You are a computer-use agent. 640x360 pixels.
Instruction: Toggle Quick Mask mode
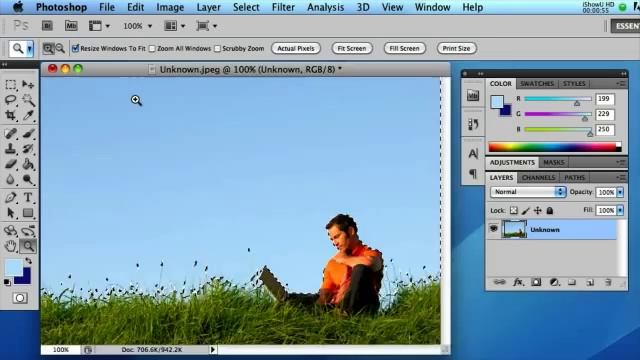[x=20, y=298]
